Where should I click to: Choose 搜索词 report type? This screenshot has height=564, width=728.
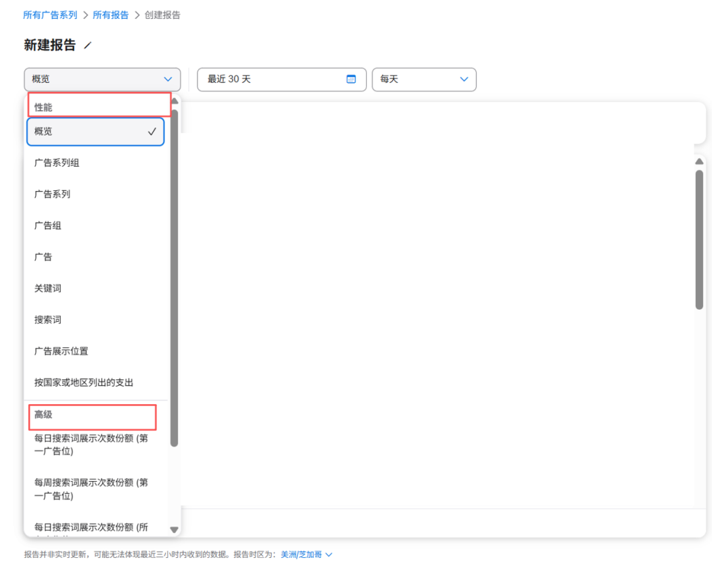pyautogui.click(x=96, y=320)
